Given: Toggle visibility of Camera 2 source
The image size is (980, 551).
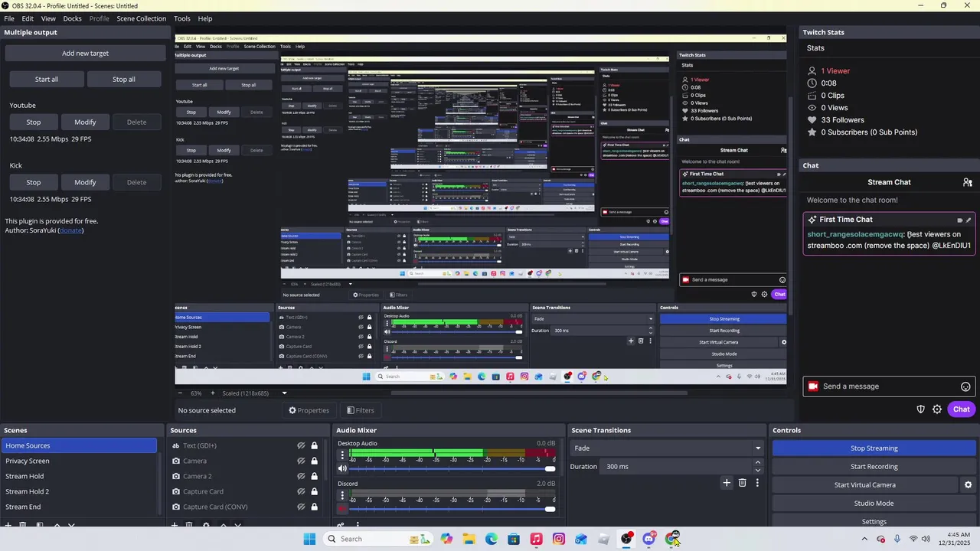Looking at the screenshot, I should tap(301, 476).
